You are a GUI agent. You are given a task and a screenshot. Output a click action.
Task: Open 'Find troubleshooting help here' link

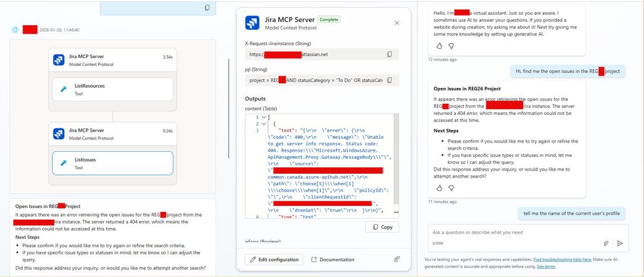click(562, 260)
